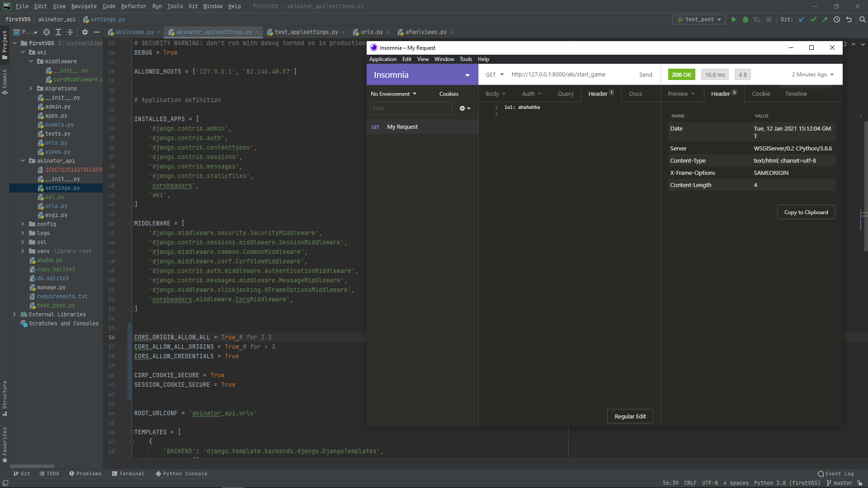
Task: Open the Application menu in Insomnia
Action: (x=382, y=59)
